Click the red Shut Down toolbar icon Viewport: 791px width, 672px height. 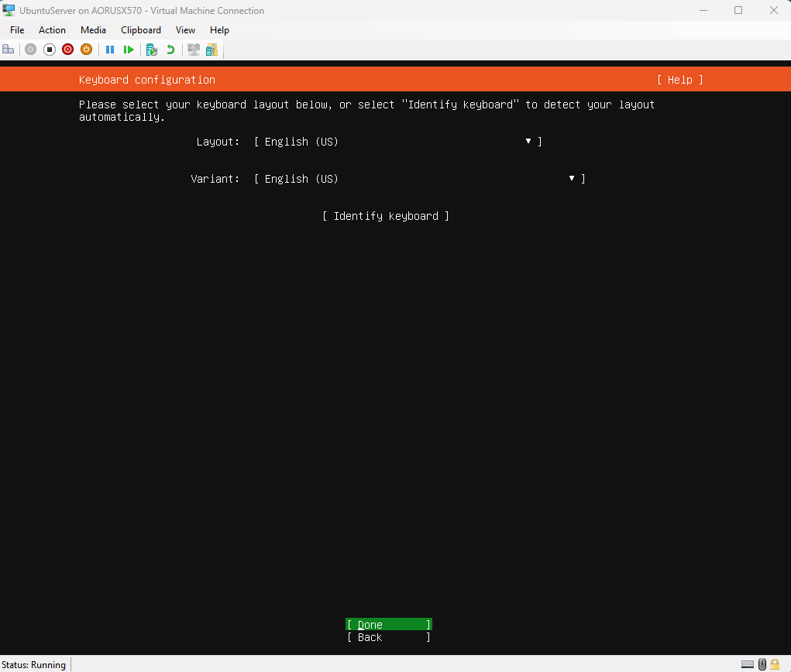point(67,50)
